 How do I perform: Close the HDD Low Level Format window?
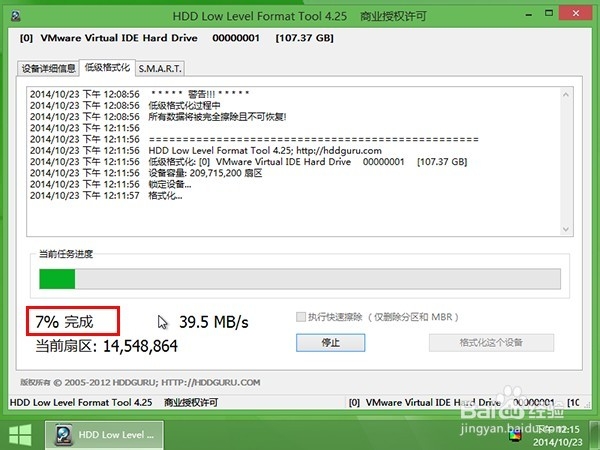coord(576,14)
